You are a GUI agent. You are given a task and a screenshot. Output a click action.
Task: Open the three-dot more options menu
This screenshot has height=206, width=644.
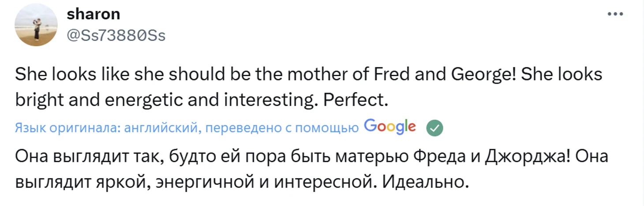click(615, 14)
